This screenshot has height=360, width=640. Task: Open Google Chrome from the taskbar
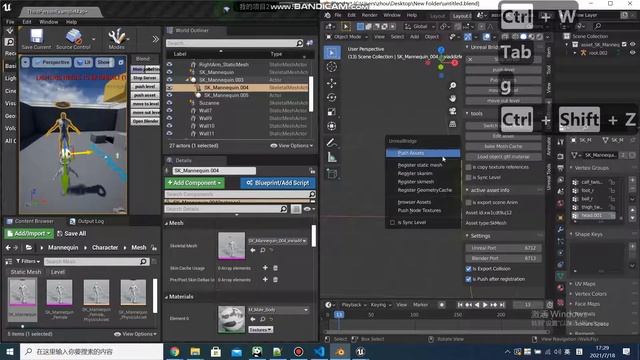pyautogui.click(x=175, y=351)
